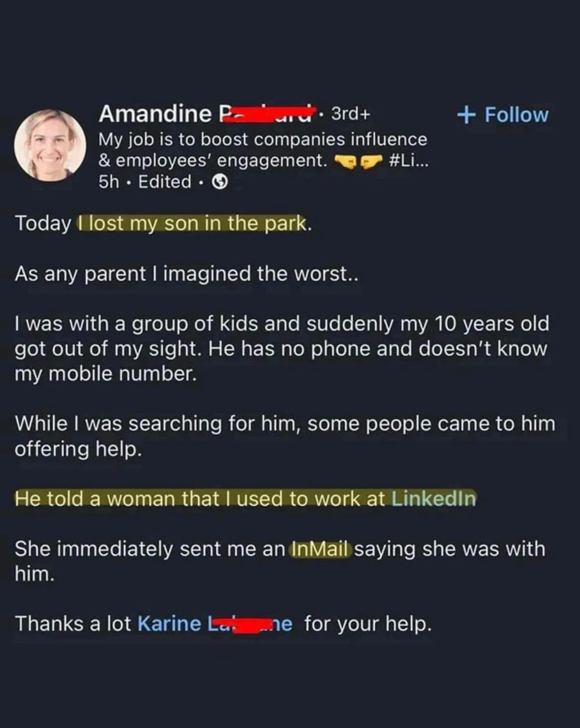Click the paragraph mentioning 10 years old

pos(282,348)
